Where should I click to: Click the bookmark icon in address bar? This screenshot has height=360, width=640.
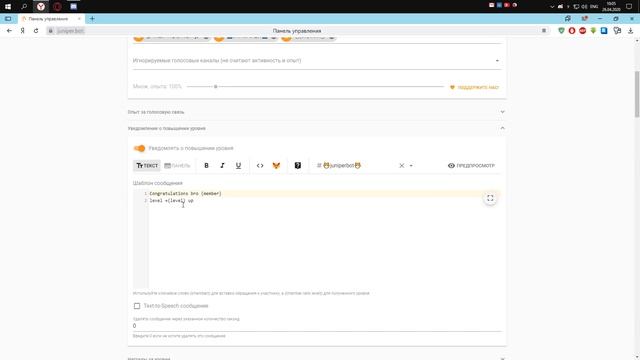[544, 31]
